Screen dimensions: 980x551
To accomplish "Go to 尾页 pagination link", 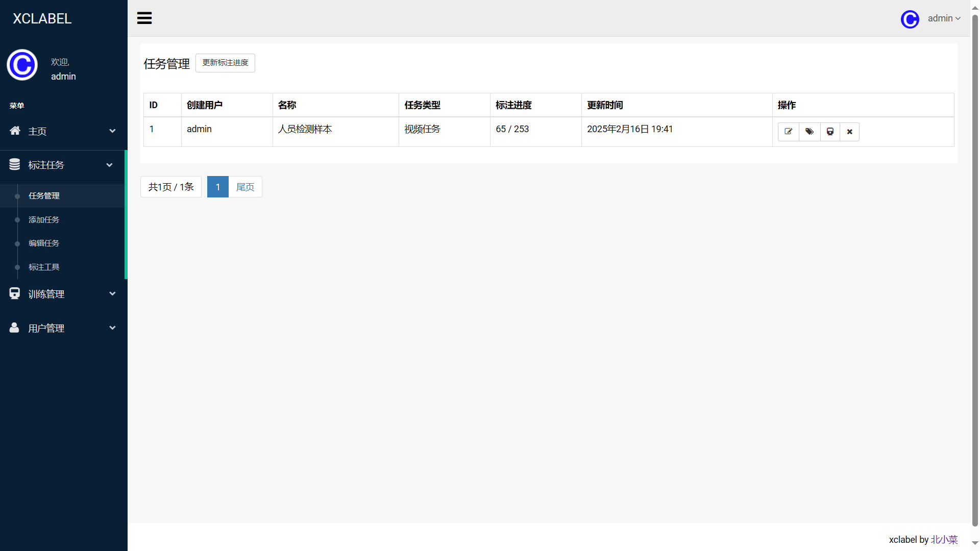I will click(x=245, y=187).
